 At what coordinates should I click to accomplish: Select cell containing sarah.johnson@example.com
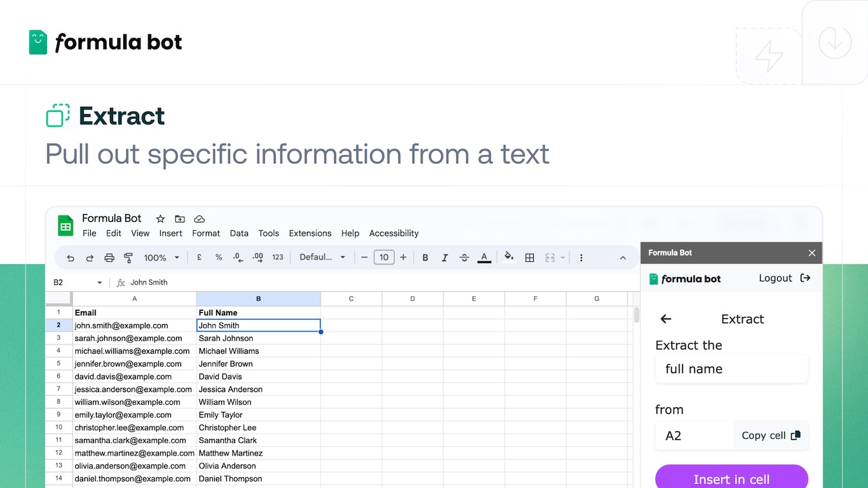(x=135, y=338)
